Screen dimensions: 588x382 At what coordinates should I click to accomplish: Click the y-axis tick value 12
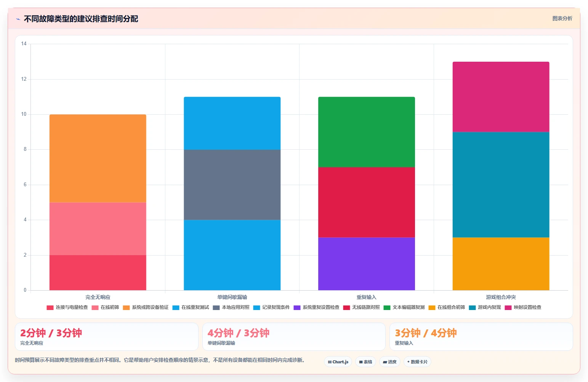[x=24, y=79]
